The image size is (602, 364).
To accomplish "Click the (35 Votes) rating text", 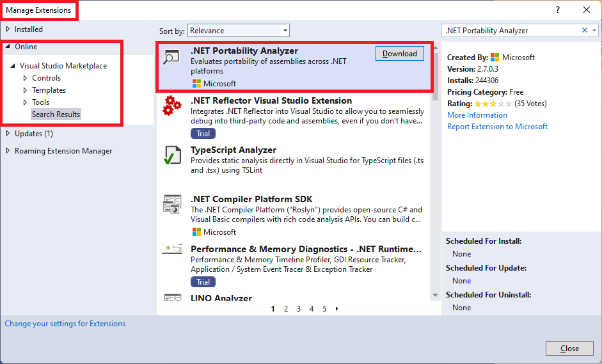I will (530, 104).
